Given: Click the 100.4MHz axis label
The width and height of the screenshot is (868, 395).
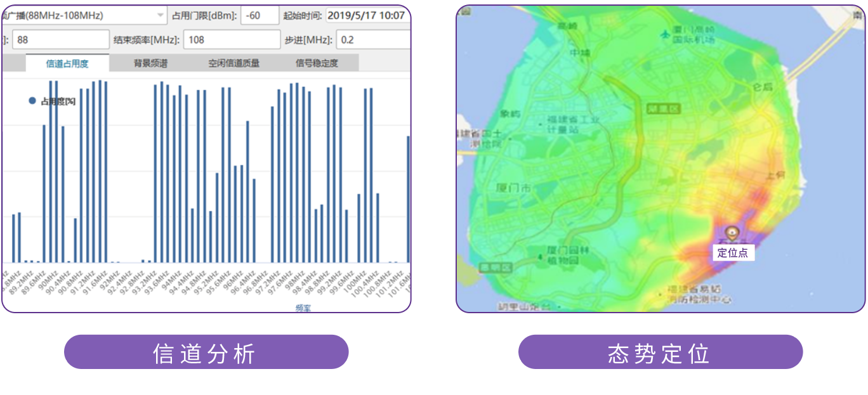Looking at the screenshot, I should click(365, 283).
